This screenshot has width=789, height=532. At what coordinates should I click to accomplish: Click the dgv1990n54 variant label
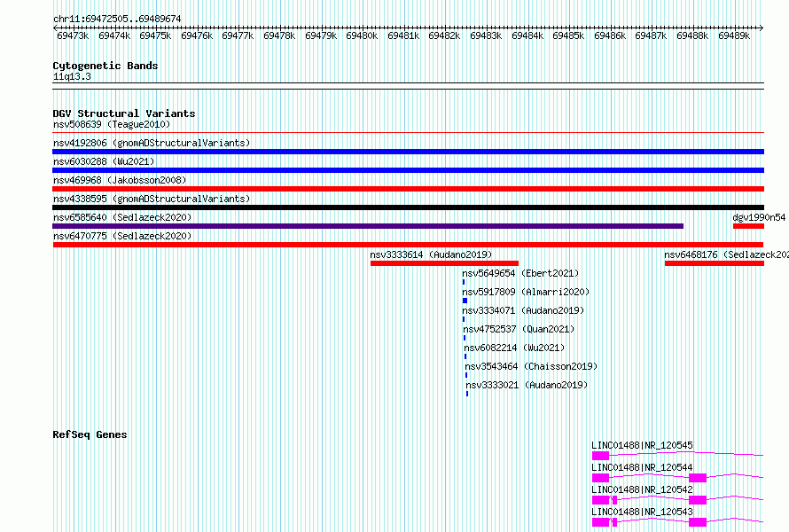pos(759,217)
